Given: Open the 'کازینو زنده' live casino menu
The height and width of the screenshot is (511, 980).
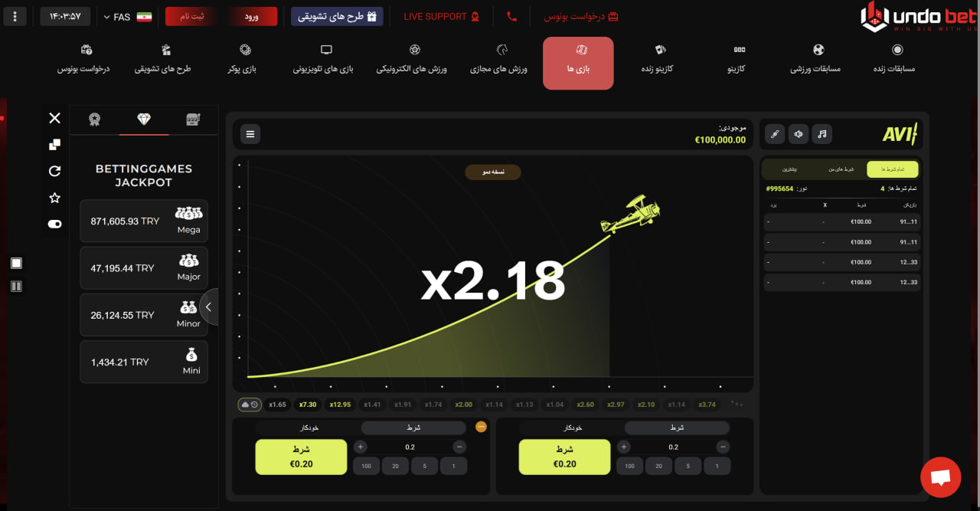Looking at the screenshot, I should (x=658, y=61).
